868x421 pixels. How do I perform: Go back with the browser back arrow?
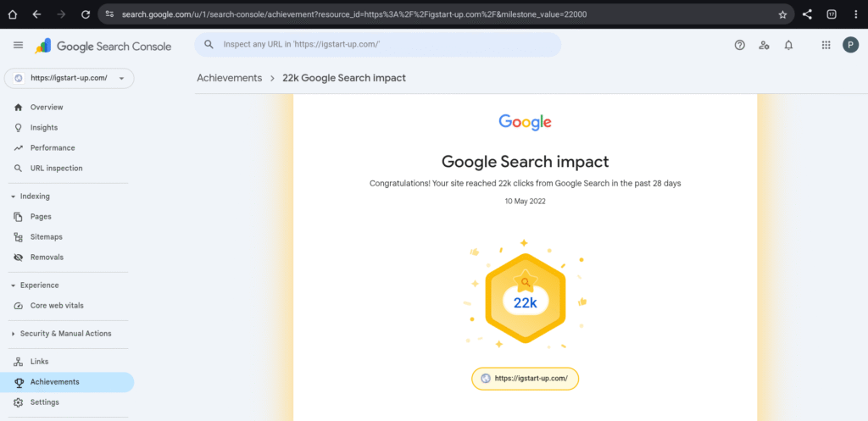(x=36, y=14)
